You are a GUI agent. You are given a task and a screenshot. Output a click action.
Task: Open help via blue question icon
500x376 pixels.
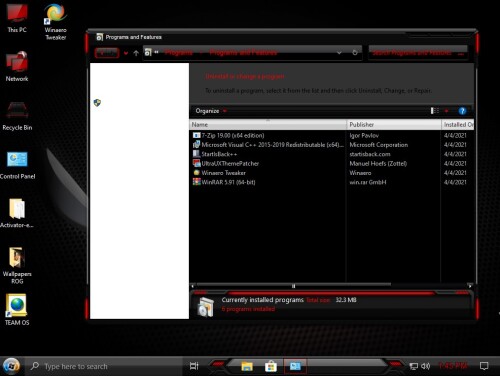(x=462, y=111)
